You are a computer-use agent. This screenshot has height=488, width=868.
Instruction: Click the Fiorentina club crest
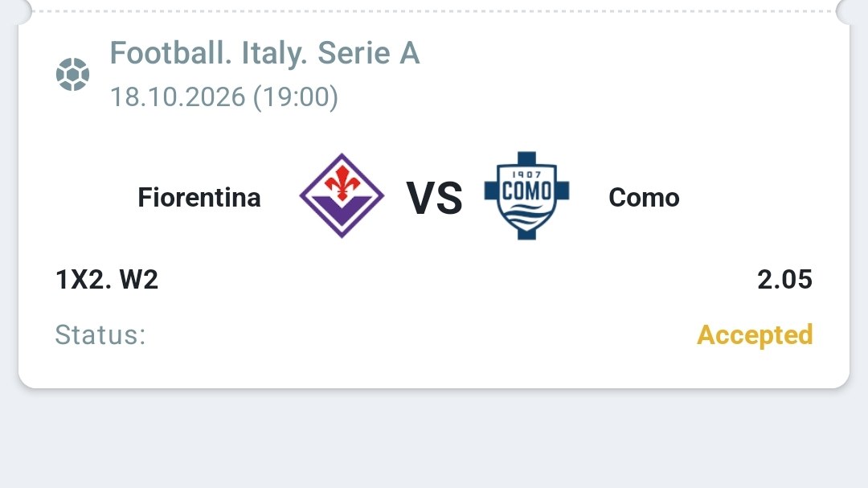pyautogui.click(x=342, y=195)
